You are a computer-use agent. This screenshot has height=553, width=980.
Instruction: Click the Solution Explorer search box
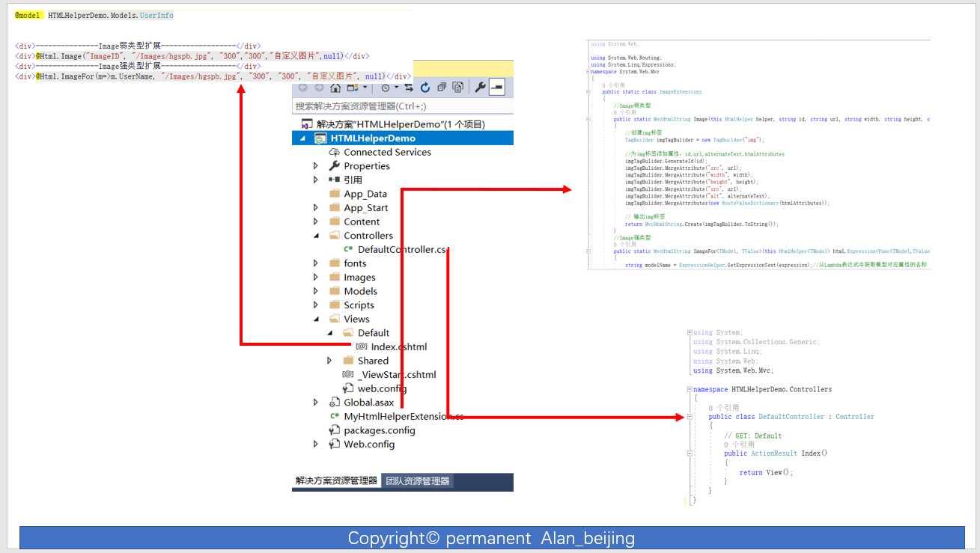coord(403,106)
